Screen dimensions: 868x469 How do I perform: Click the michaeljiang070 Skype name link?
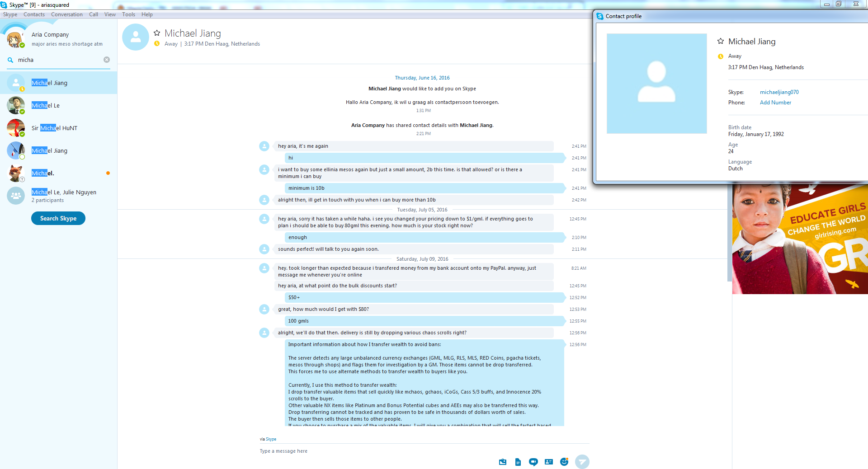[x=779, y=92]
